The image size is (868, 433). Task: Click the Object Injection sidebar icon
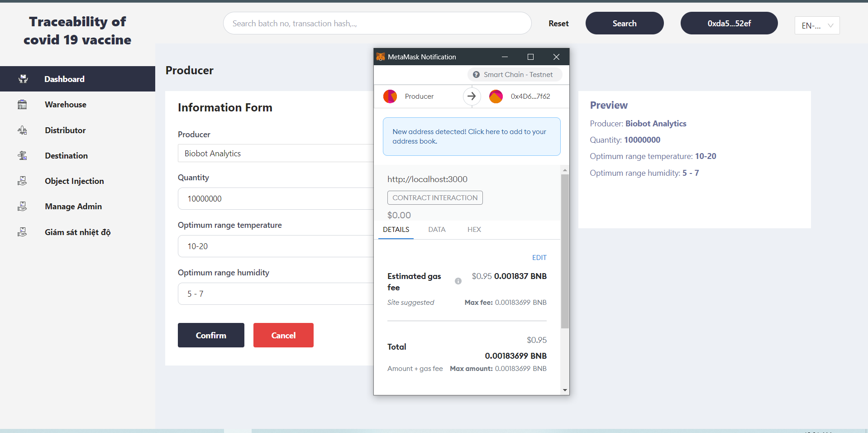point(22,181)
